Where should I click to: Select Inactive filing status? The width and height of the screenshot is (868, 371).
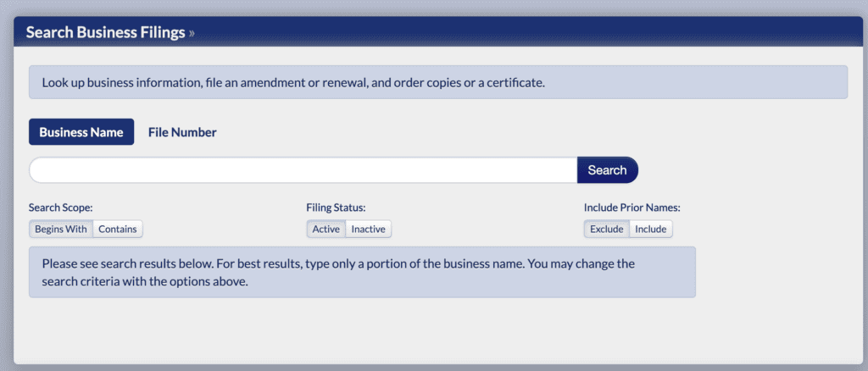click(x=368, y=229)
